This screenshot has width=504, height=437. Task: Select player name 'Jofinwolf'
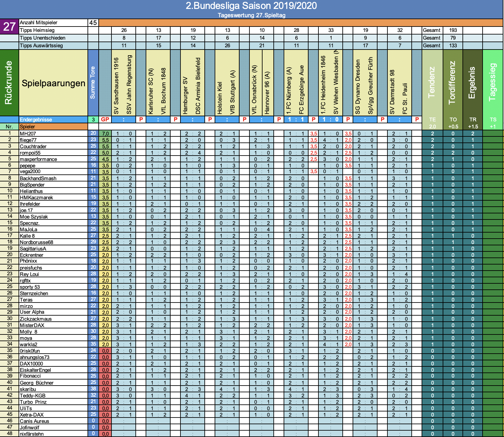click(x=29, y=427)
